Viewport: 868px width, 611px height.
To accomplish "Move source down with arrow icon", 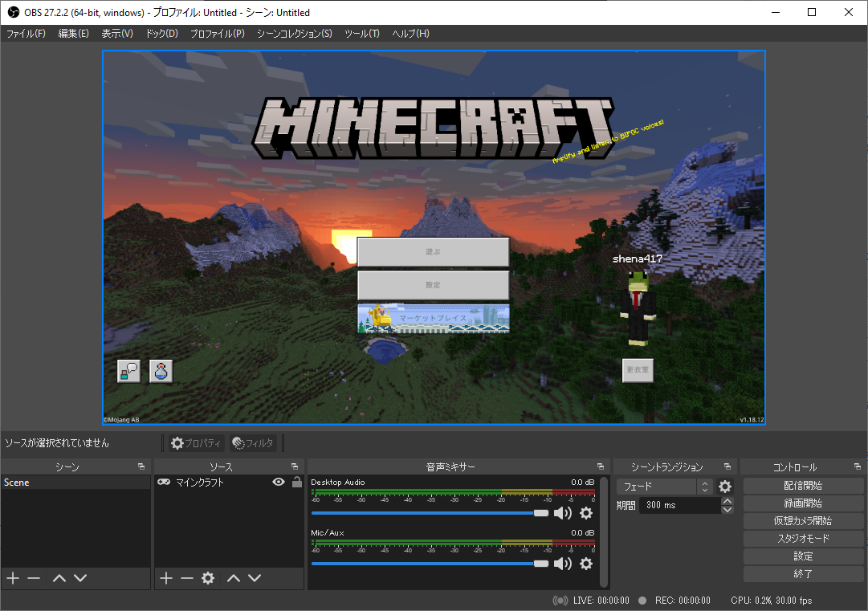I will coord(255,578).
